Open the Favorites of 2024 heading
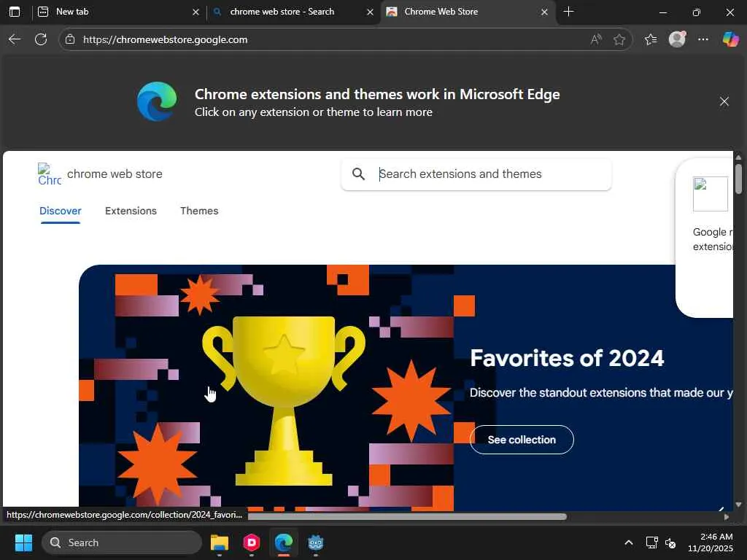The image size is (747, 560). point(567,358)
